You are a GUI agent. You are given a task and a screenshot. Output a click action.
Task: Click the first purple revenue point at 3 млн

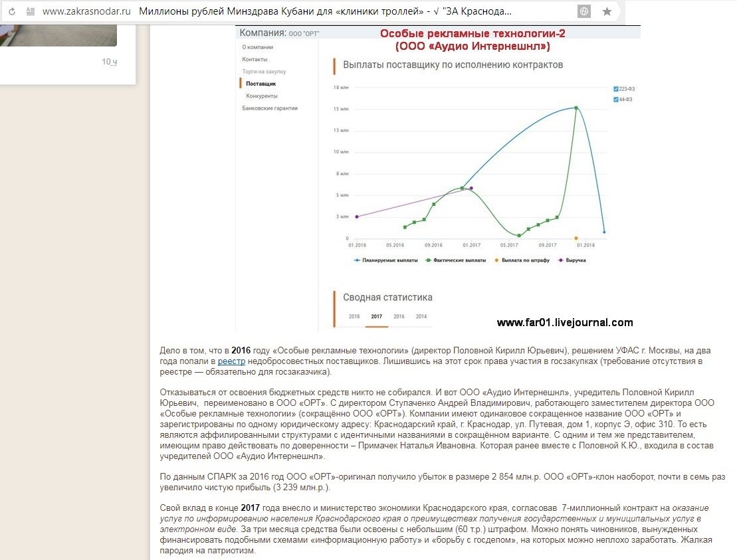tap(357, 217)
